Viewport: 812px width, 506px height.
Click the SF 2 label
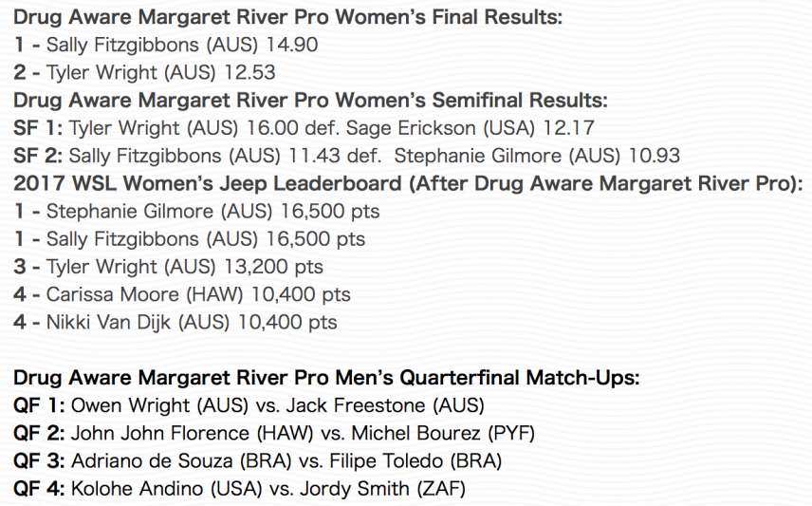(38, 156)
